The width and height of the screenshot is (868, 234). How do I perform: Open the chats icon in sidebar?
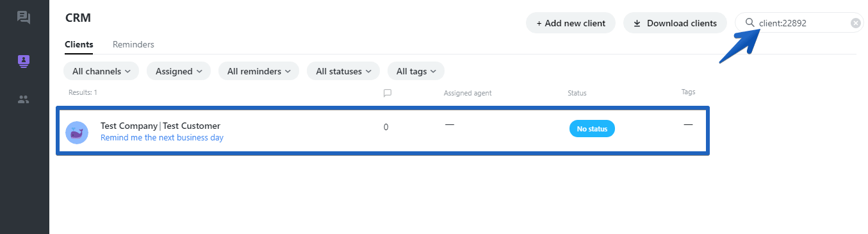[x=24, y=17]
